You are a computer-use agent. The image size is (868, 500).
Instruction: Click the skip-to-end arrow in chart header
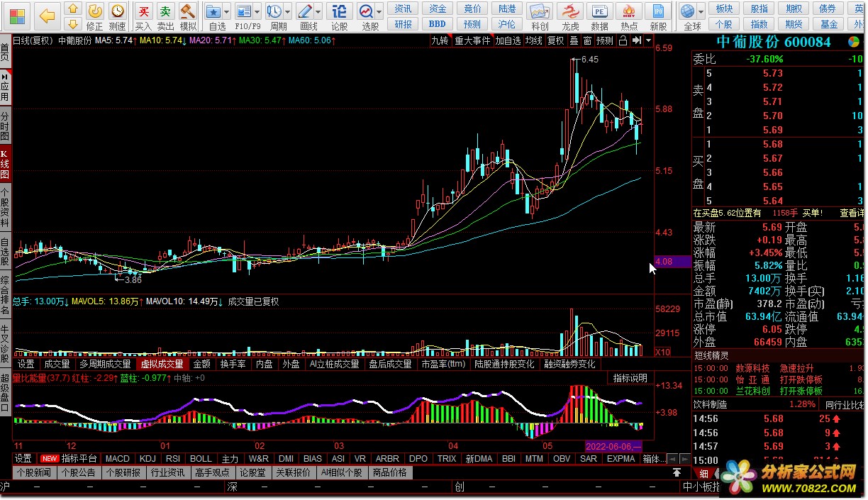[x=637, y=40]
